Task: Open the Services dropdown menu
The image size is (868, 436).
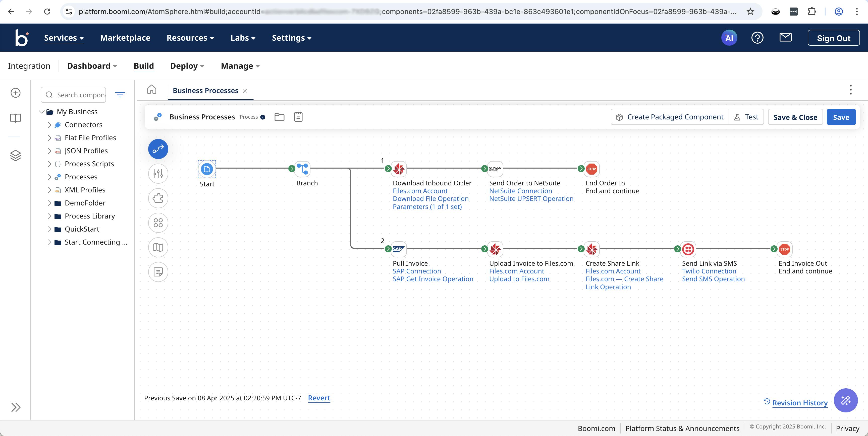Action: (64, 38)
